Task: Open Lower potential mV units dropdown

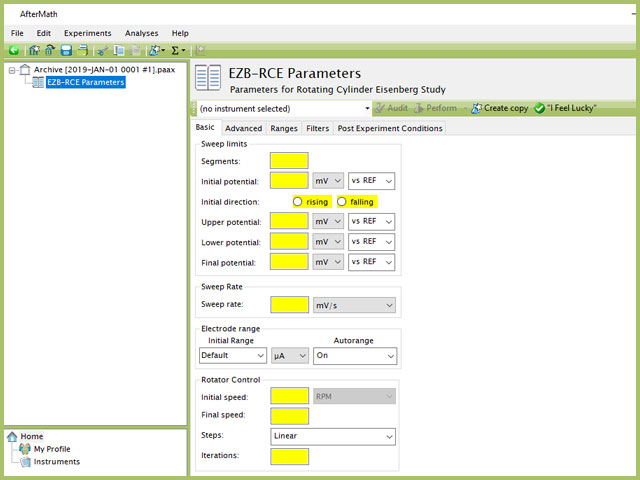Action: pyautogui.click(x=328, y=242)
